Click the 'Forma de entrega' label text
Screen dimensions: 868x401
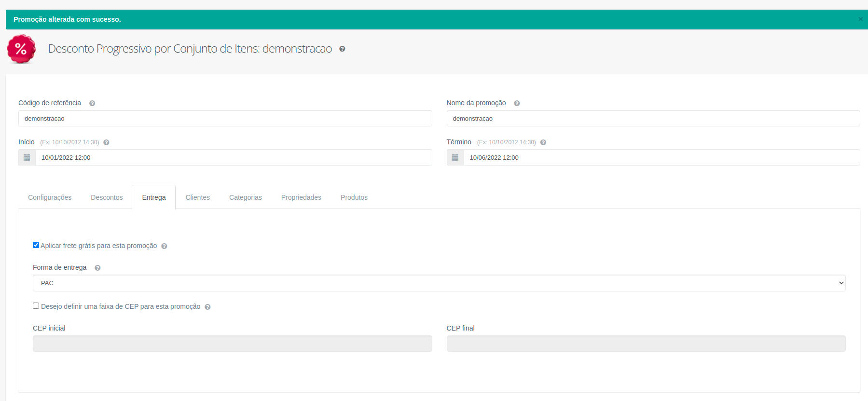pos(60,267)
